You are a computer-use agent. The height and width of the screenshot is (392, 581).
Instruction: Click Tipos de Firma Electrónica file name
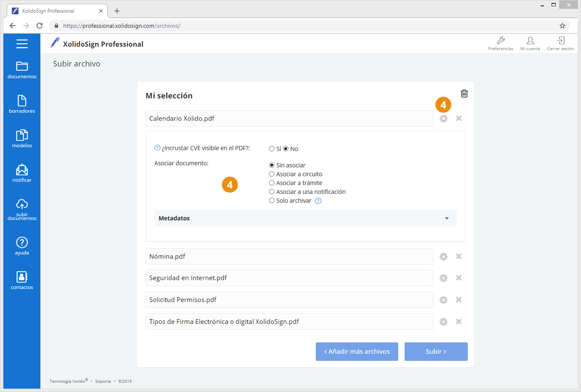(x=224, y=322)
